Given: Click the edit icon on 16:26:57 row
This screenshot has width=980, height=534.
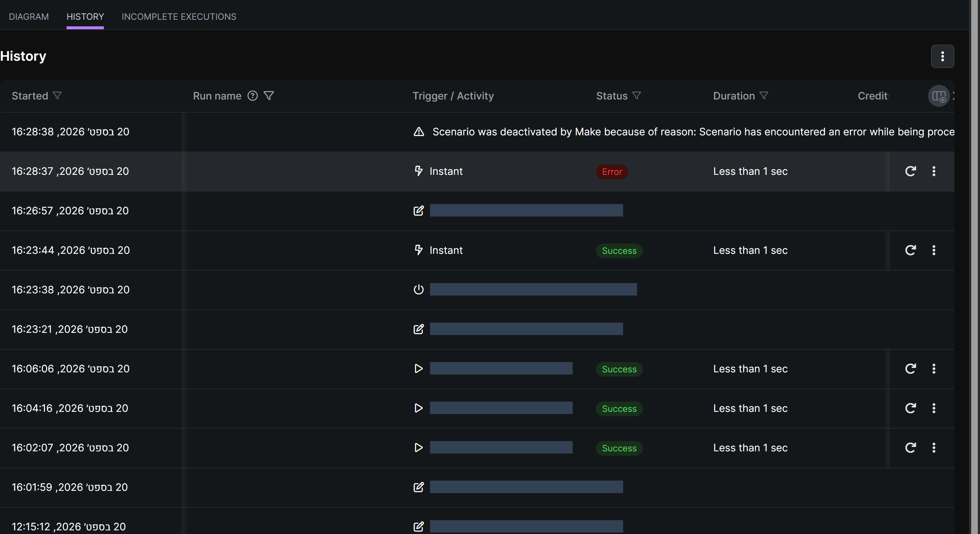Looking at the screenshot, I should (418, 210).
